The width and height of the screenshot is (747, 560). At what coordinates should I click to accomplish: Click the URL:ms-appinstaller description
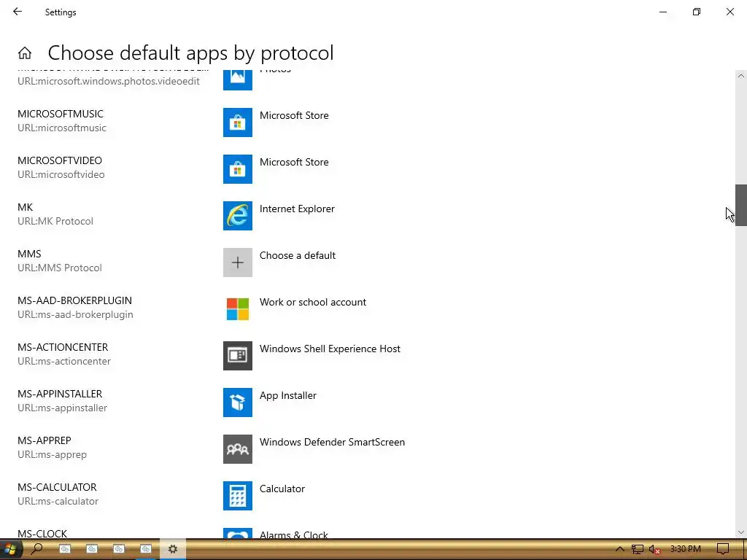(63, 408)
